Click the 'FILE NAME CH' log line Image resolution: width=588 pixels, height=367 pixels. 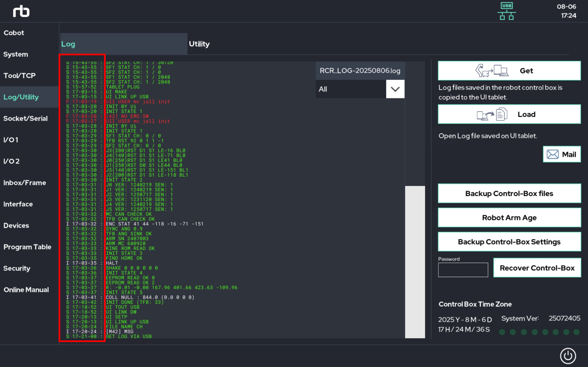click(x=104, y=327)
